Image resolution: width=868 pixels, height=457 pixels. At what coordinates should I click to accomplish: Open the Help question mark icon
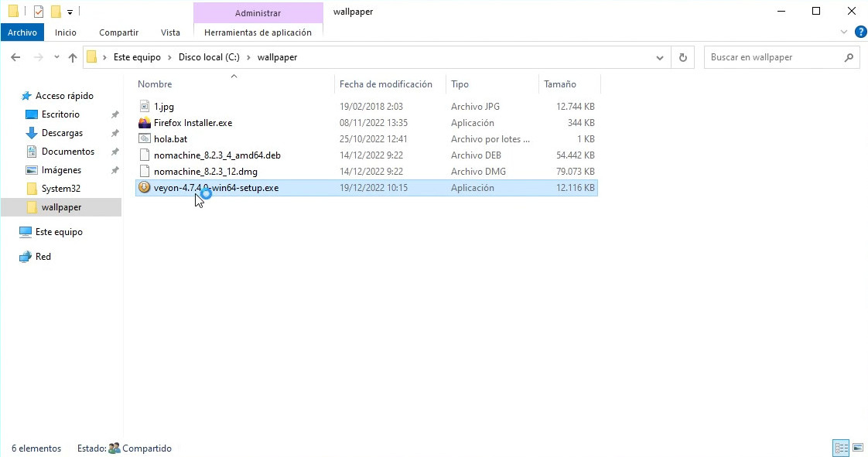(860, 32)
